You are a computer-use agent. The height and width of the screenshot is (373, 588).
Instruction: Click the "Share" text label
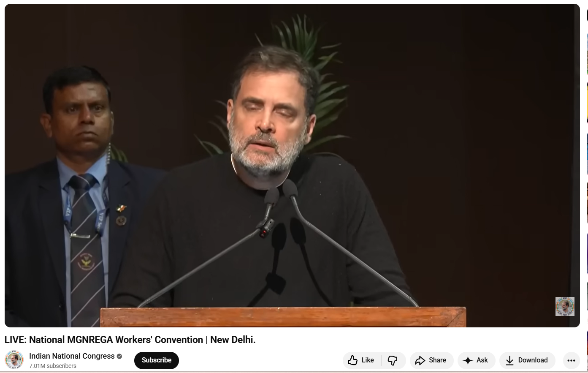(x=437, y=360)
